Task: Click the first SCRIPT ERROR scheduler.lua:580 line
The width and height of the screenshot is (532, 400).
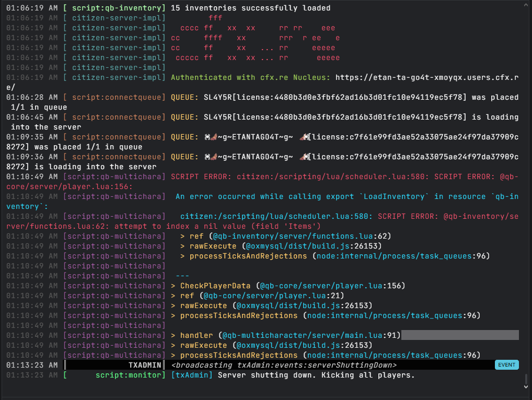Action: (x=262, y=181)
